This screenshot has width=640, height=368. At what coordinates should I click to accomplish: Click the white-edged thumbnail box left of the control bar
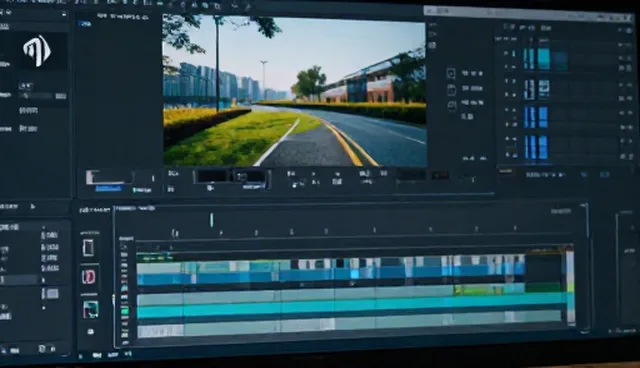coord(109,177)
